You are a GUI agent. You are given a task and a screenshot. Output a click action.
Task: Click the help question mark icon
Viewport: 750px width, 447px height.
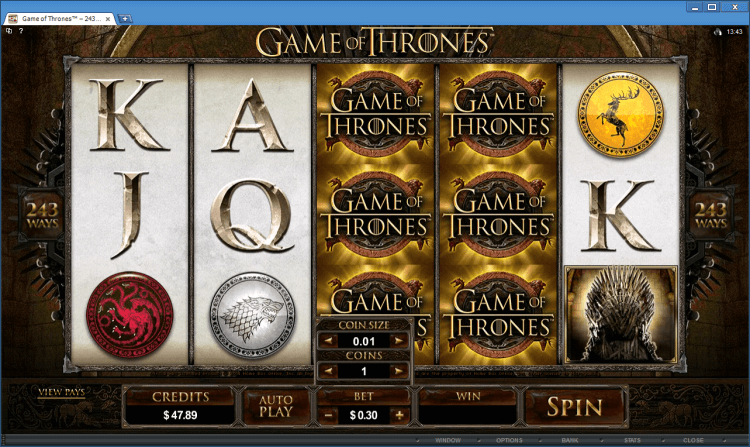point(21,31)
